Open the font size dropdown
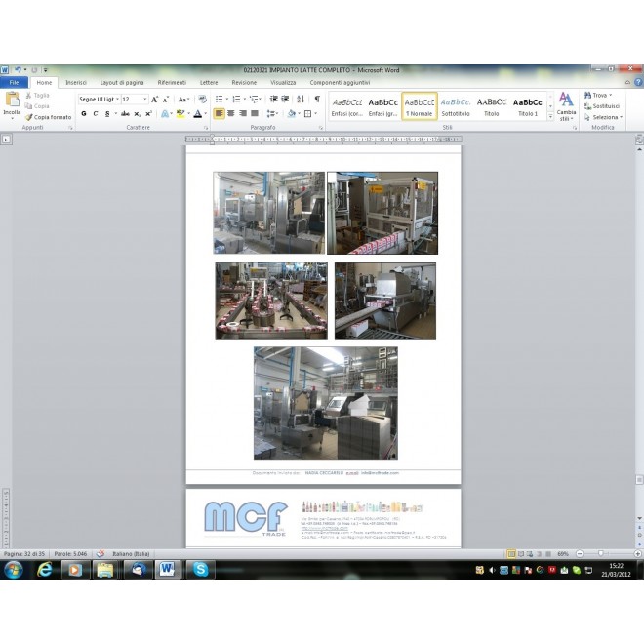The height and width of the screenshot is (644, 644). pyautogui.click(x=134, y=100)
